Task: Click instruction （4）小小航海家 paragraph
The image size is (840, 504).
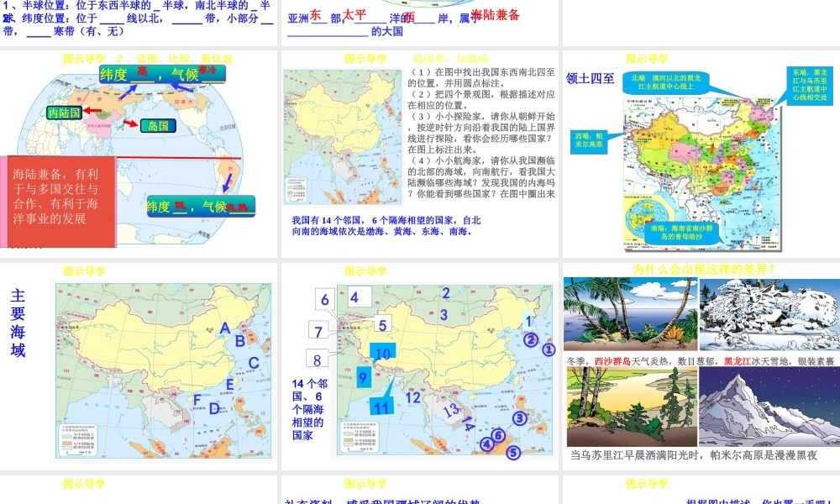Action: (481, 177)
